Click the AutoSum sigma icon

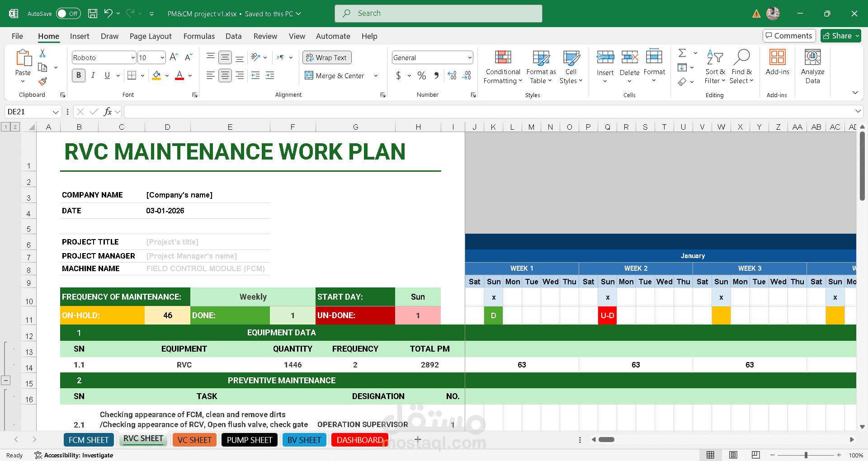(683, 53)
